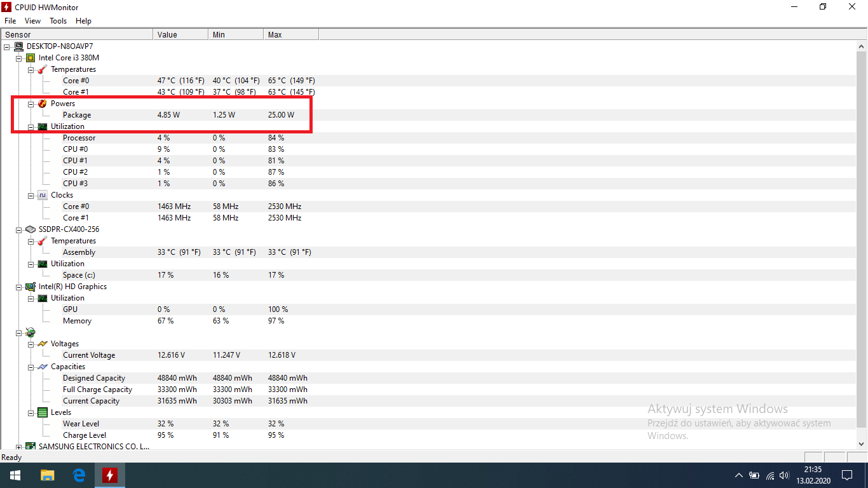Collapse the SSDPR-CX400-256 node
The image size is (868, 488).
(x=19, y=229)
